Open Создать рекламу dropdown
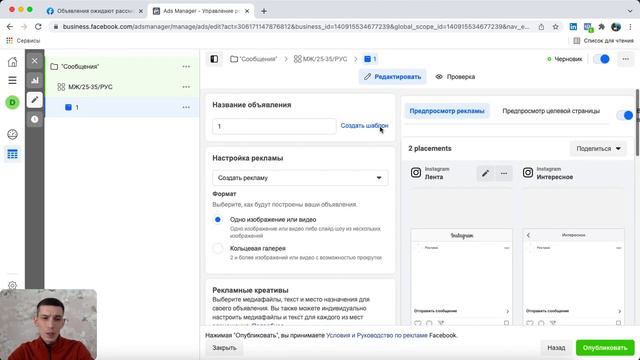Viewport: 640px width, 360px height. tap(300, 178)
